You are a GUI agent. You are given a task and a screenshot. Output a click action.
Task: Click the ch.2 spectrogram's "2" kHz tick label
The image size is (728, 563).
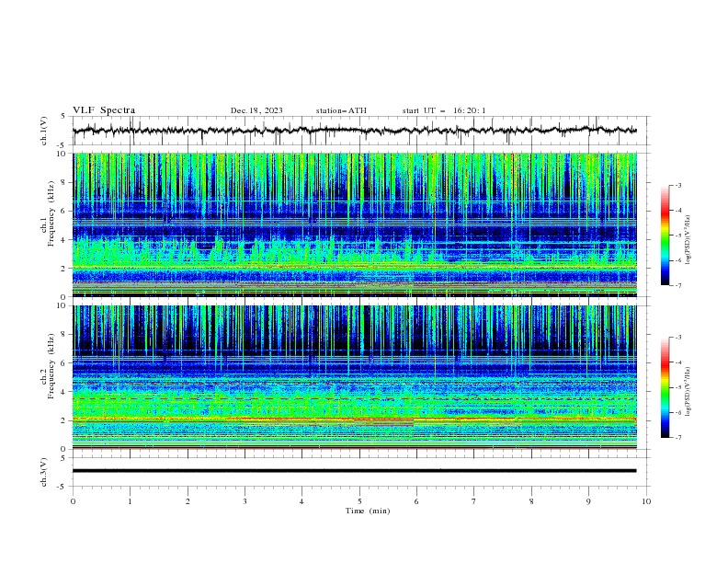(65, 420)
